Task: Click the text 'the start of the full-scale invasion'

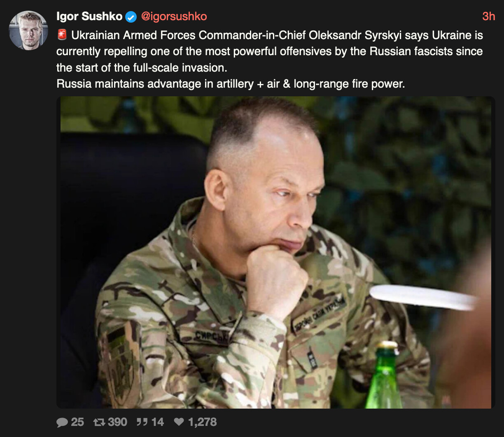Action: pos(142,67)
